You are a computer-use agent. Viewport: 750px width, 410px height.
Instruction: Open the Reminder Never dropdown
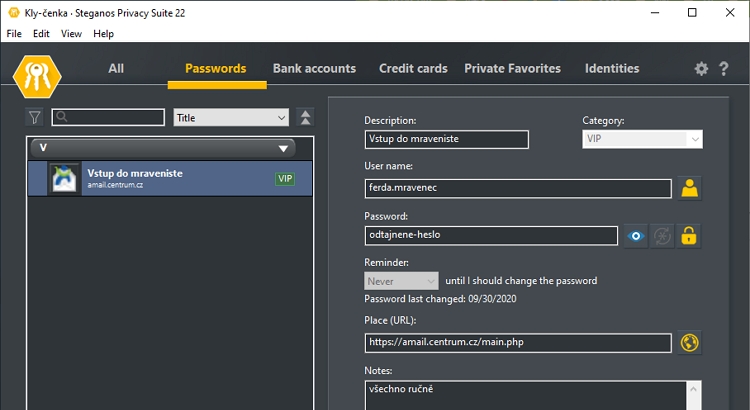click(x=402, y=281)
